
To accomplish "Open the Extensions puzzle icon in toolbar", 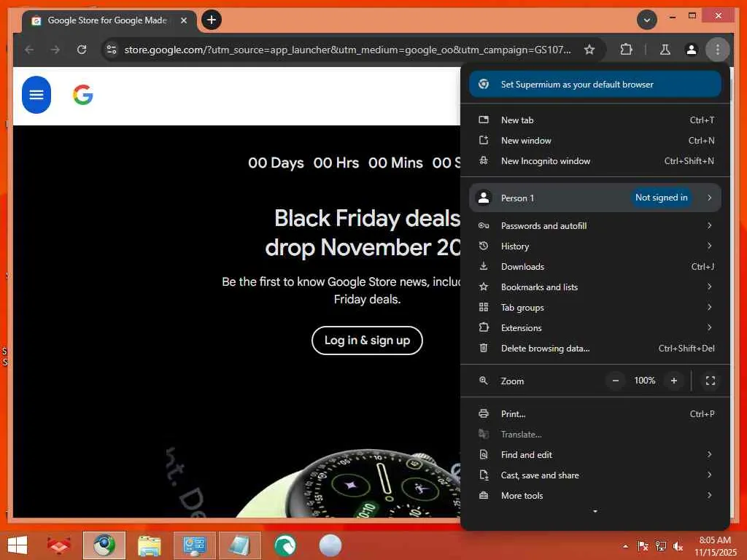I will tap(626, 50).
